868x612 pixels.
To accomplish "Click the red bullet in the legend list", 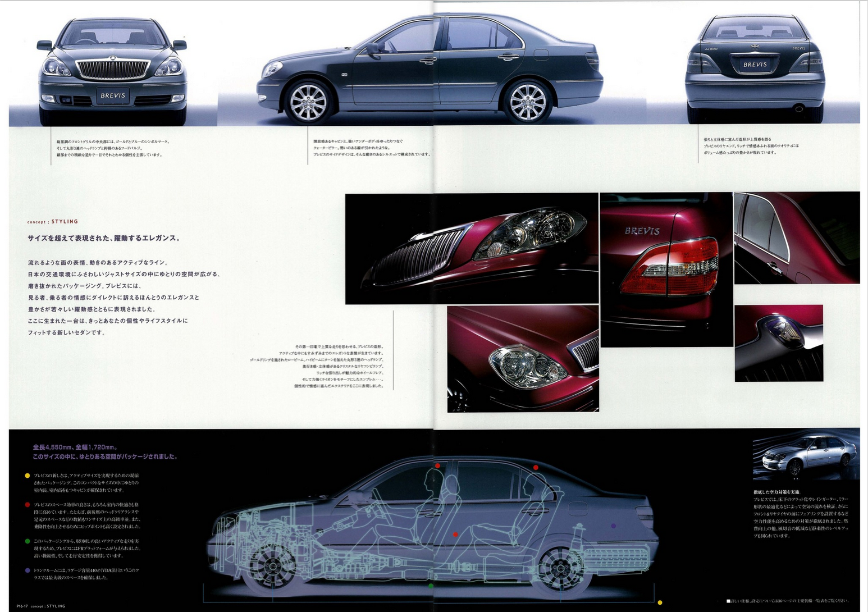I will 27,505.
